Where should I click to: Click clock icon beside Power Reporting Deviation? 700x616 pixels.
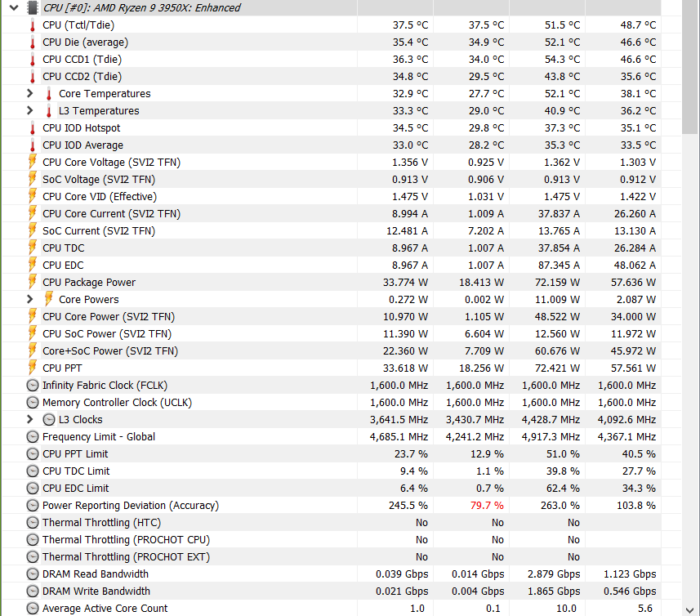[33, 505]
